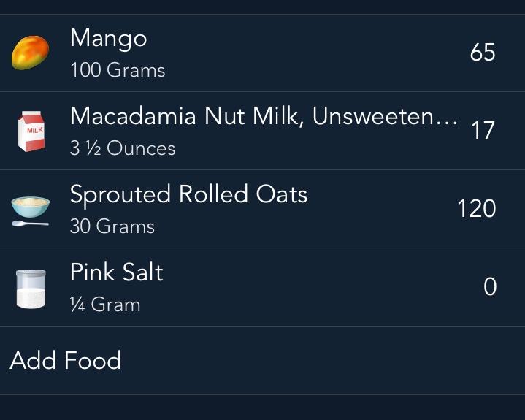525x420 pixels.
Task: Open the Mango food entry
Action: (263, 53)
